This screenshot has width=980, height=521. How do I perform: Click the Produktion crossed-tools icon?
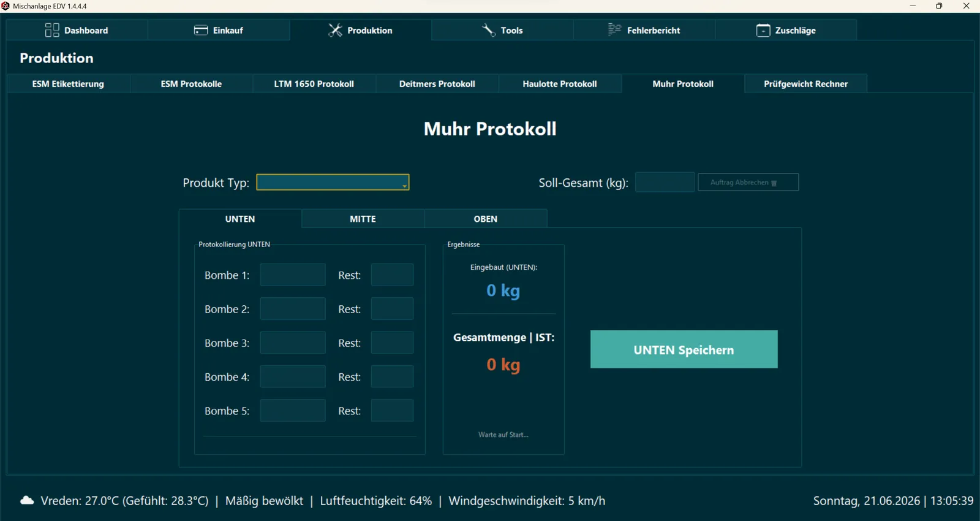pos(335,30)
